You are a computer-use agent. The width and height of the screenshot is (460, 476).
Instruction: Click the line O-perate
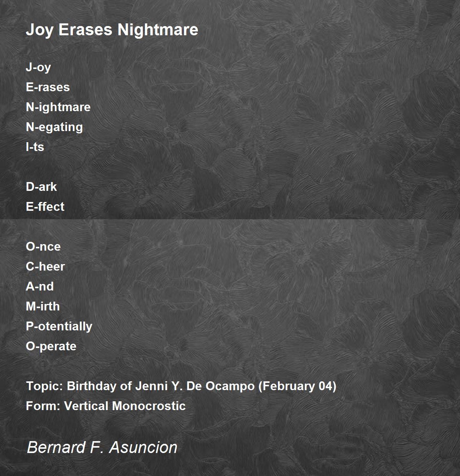tap(51, 346)
